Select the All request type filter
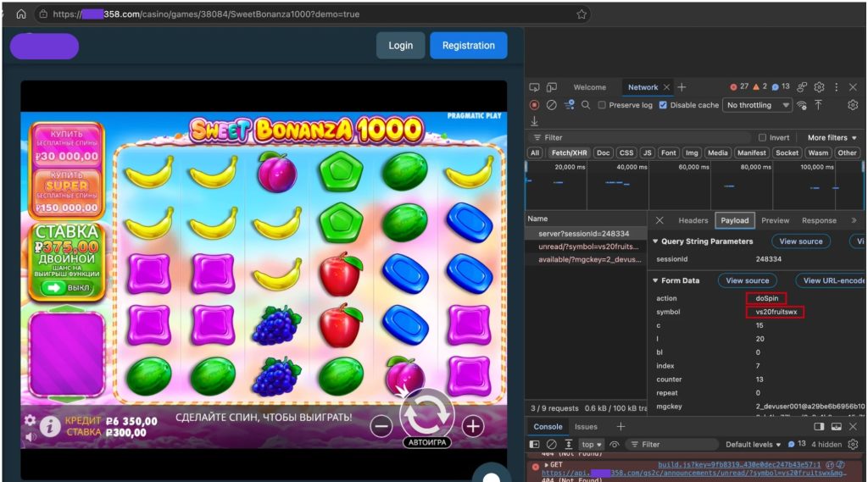This screenshot has height=482, width=868. pos(535,153)
